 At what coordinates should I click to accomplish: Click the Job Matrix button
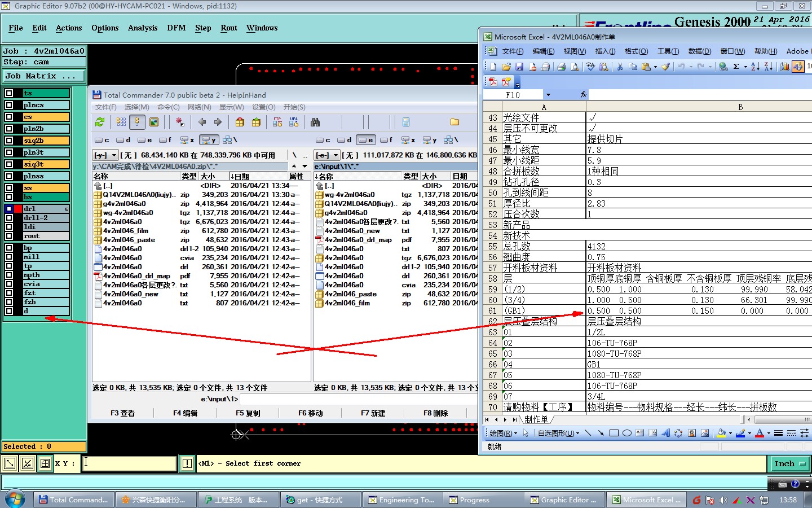click(x=45, y=76)
